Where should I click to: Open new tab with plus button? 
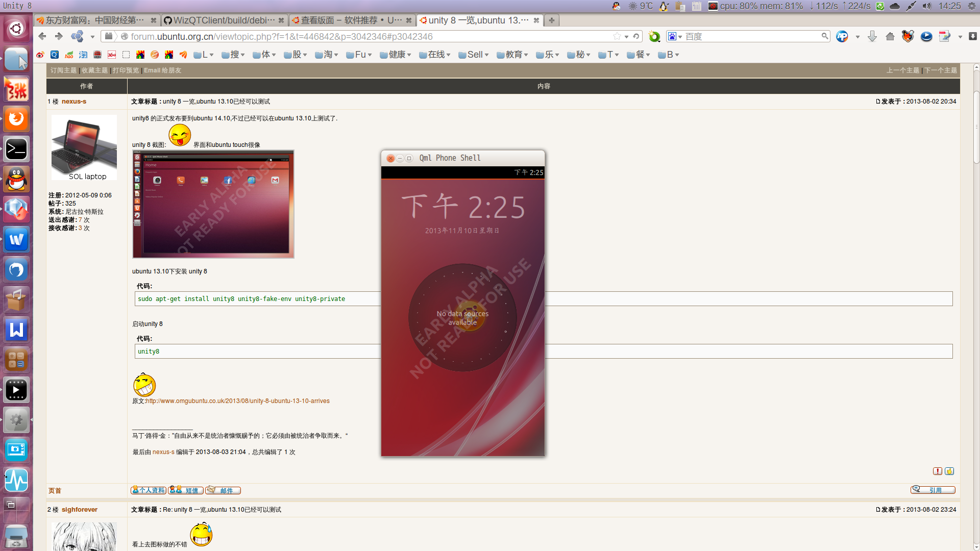[x=551, y=20]
